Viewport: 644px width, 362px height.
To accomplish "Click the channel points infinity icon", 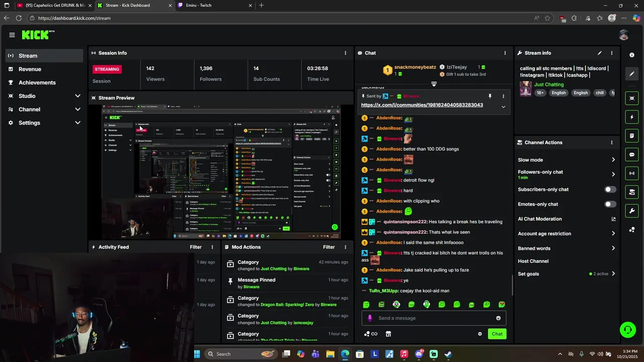I will (371, 334).
